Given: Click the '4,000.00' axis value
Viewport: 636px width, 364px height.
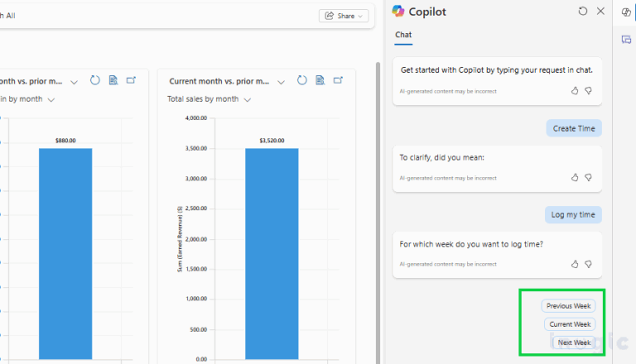Looking at the screenshot, I should point(196,118).
